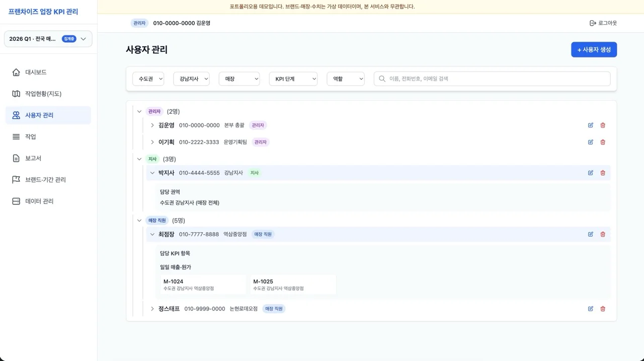Image resolution: width=644 pixels, height=361 pixels.
Task: Open the 대시보드 home icon
Action: coord(16,72)
